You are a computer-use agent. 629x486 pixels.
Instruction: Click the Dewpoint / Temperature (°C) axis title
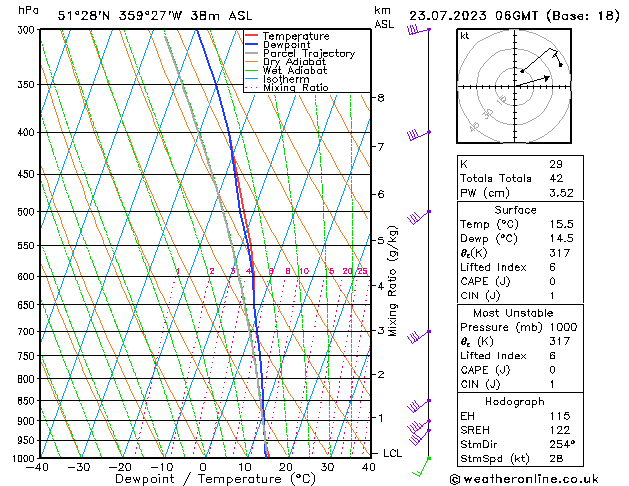coord(215,479)
